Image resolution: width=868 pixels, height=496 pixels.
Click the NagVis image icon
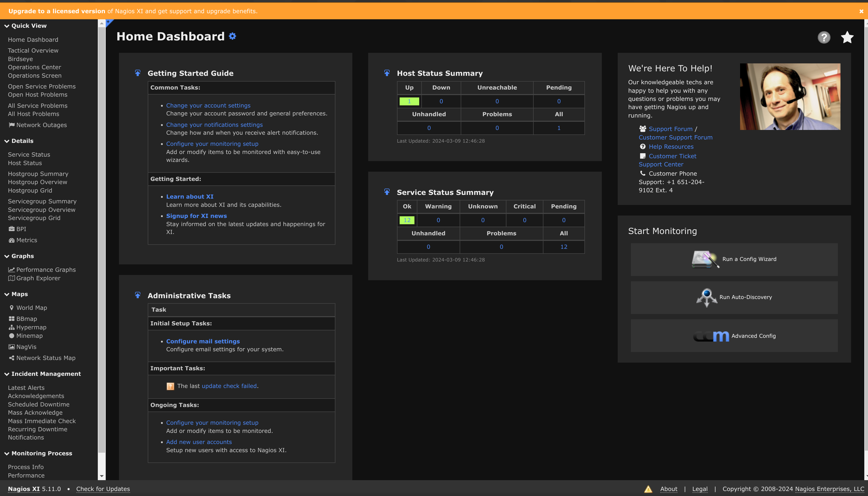tap(12, 347)
